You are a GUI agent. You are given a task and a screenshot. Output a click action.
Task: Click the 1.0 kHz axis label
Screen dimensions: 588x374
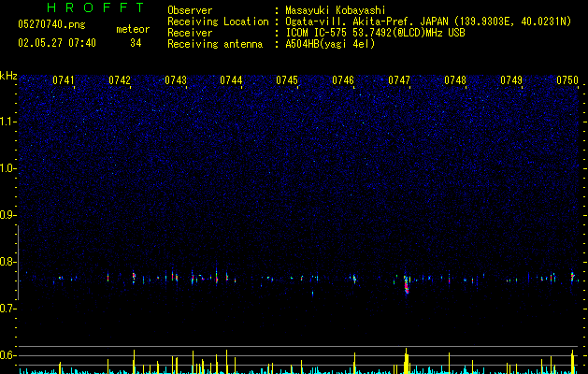[x=8, y=168]
